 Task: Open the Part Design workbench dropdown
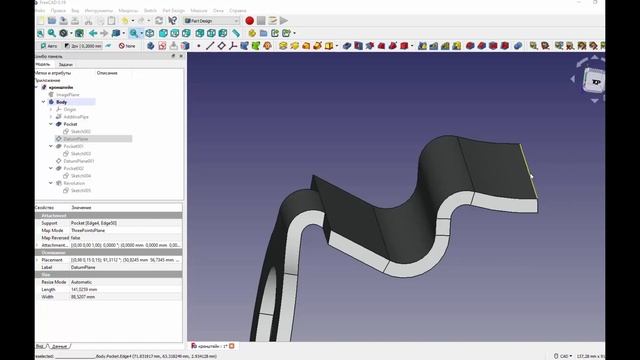tap(211, 20)
